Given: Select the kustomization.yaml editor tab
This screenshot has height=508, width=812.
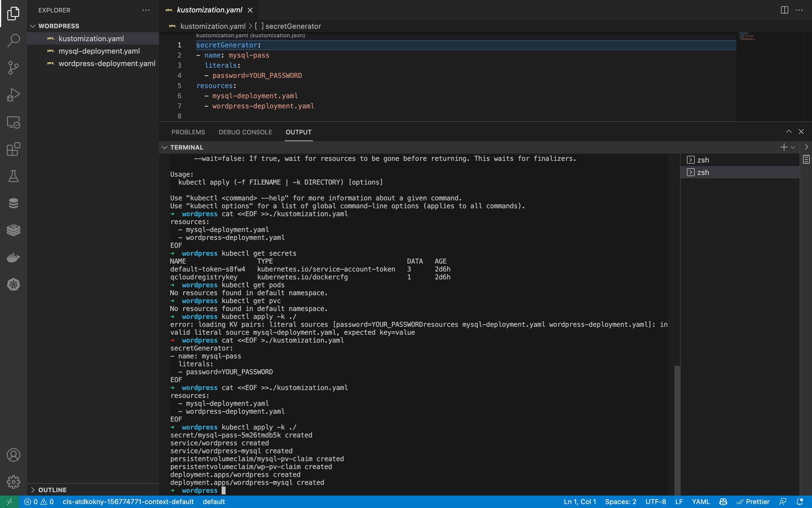Looking at the screenshot, I should coord(209,10).
